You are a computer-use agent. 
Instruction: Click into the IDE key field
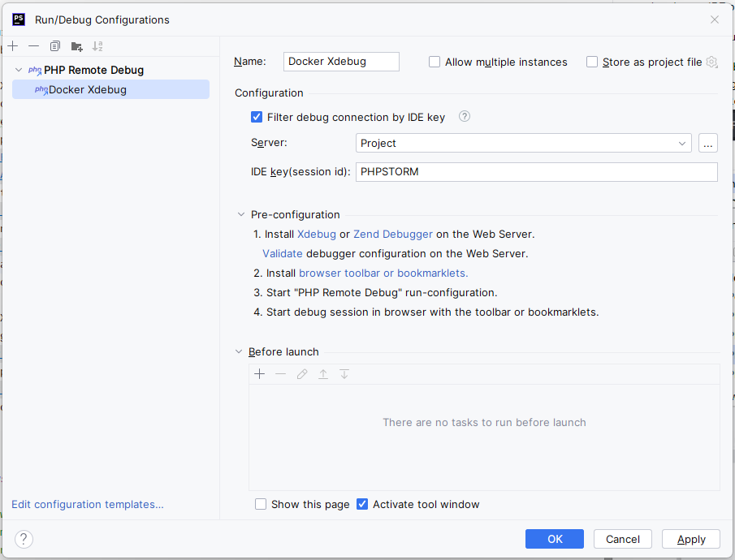coord(536,172)
